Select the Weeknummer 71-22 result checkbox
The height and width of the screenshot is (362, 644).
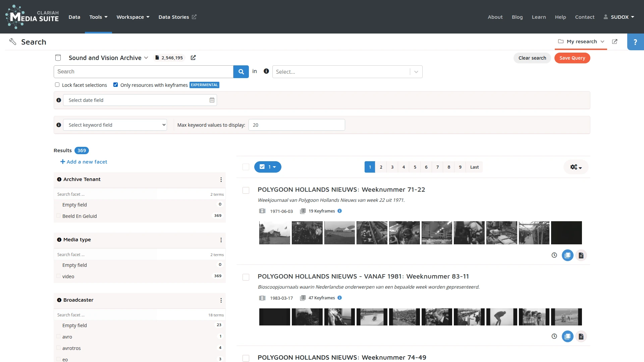pyautogui.click(x=246, y=190)
